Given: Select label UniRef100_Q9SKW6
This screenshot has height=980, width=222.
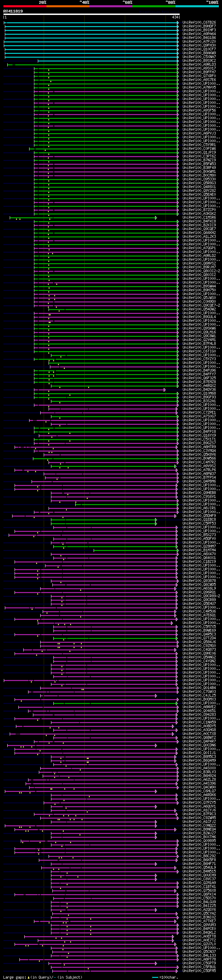Looking at the screenshot, I should [199, 328].
